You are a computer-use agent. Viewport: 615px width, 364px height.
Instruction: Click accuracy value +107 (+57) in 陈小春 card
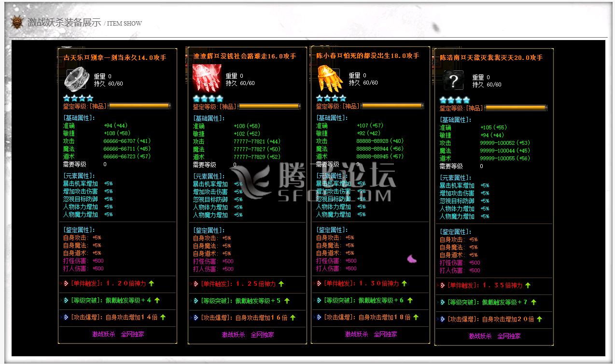point(370,126)
